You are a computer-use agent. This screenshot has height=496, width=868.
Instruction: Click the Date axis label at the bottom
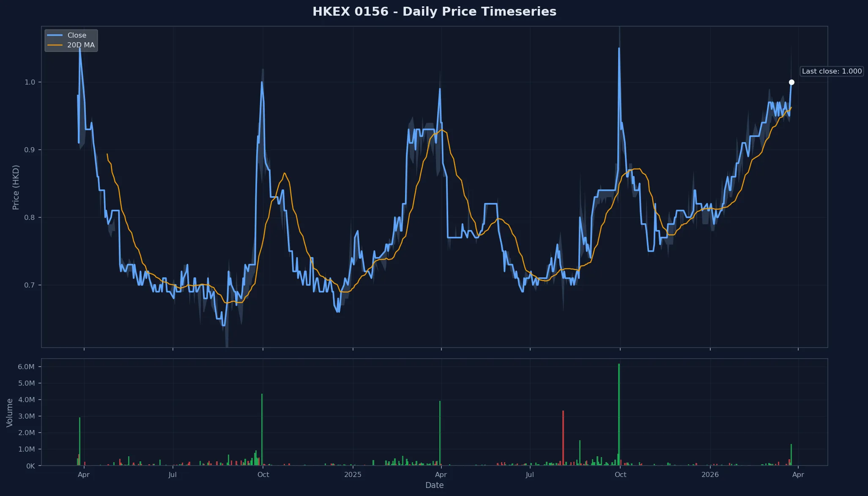point(434,485)
